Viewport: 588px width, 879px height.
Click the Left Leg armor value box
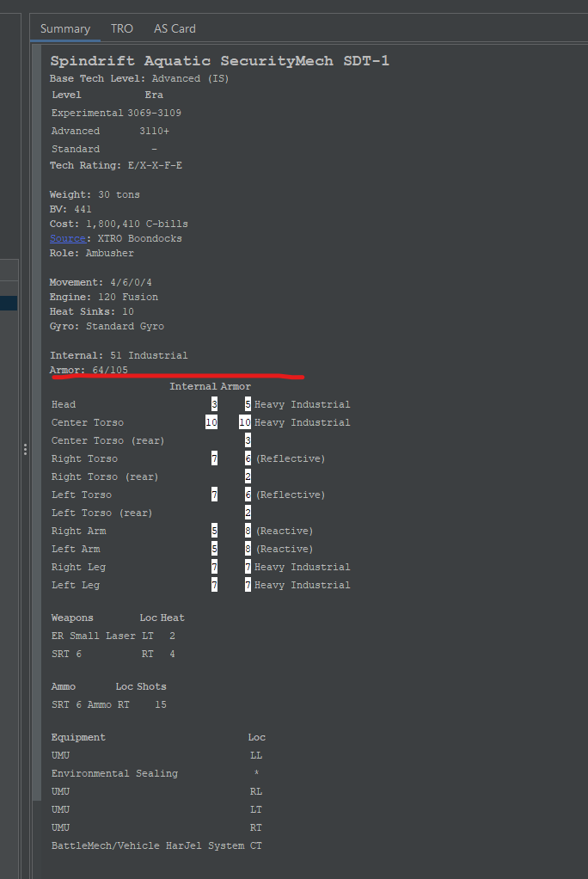(247, 585)
